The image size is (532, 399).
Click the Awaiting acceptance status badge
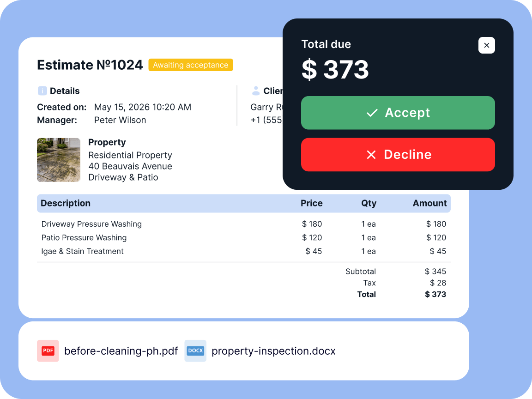coord(191,65)
